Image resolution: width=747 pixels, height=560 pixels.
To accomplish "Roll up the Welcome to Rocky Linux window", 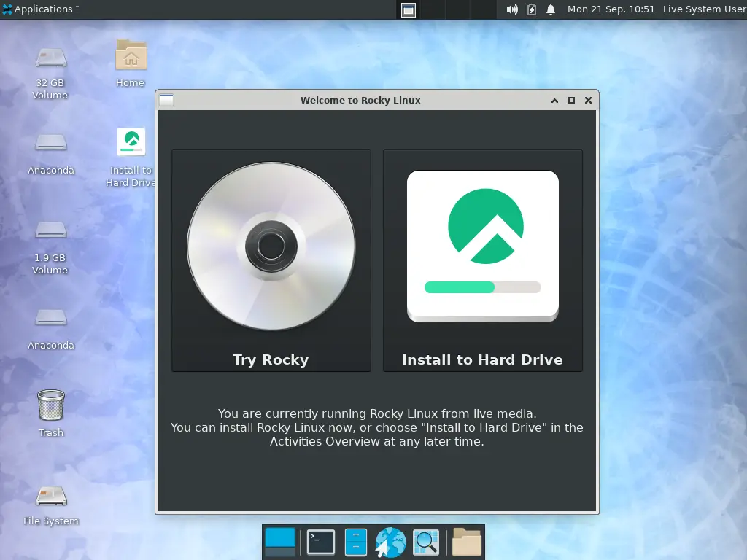I will point(554,101).
